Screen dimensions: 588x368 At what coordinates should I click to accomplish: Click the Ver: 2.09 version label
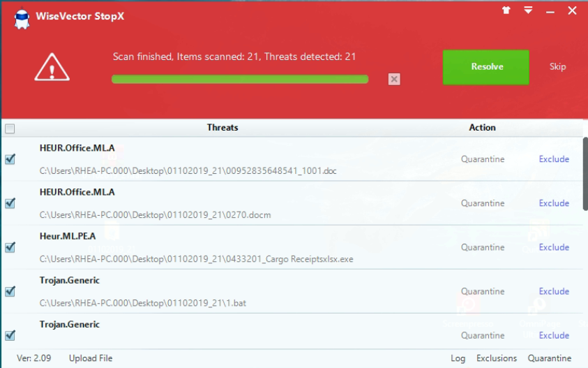point(33,358)
